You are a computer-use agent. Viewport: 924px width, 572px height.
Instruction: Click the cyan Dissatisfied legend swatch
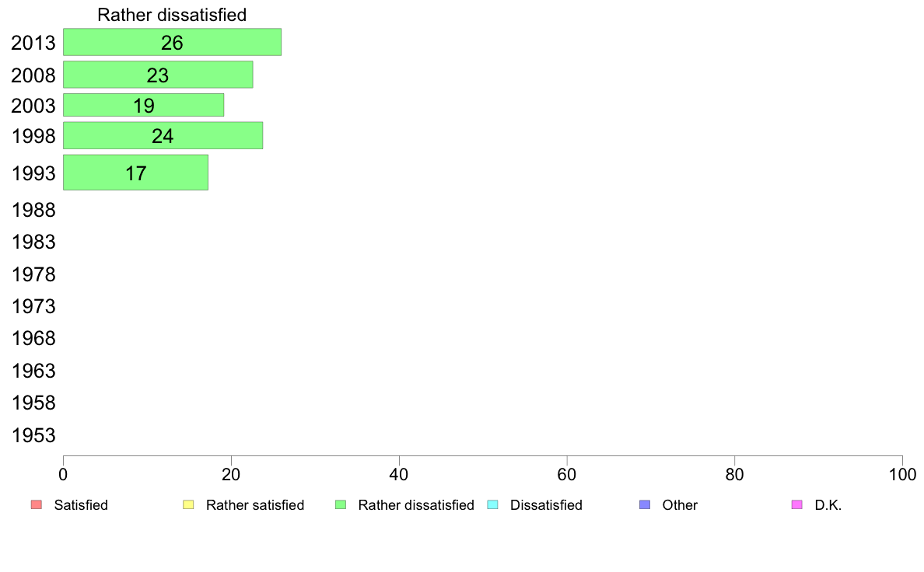[x=492, y=505]
